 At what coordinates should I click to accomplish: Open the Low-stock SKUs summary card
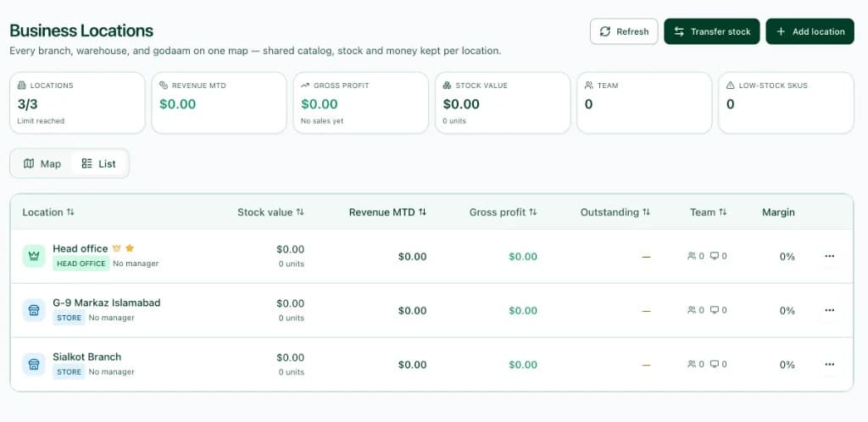786,103
